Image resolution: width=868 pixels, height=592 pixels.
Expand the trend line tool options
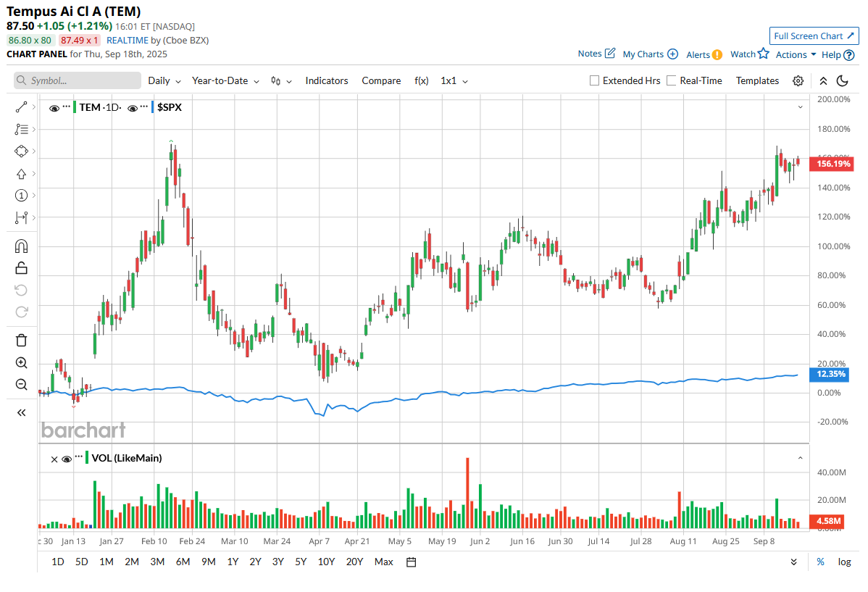click(x=34, y=107)
